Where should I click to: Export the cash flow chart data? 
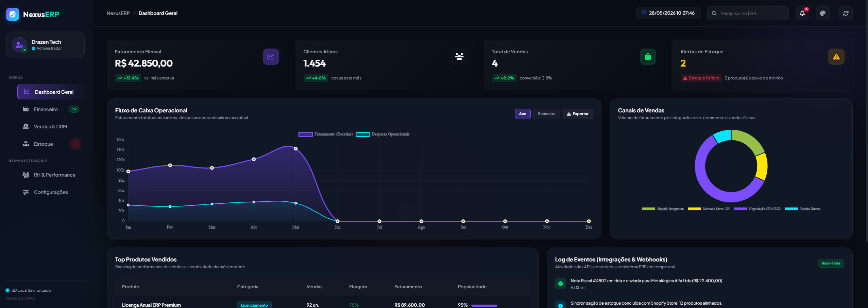(x=577, y=114)
